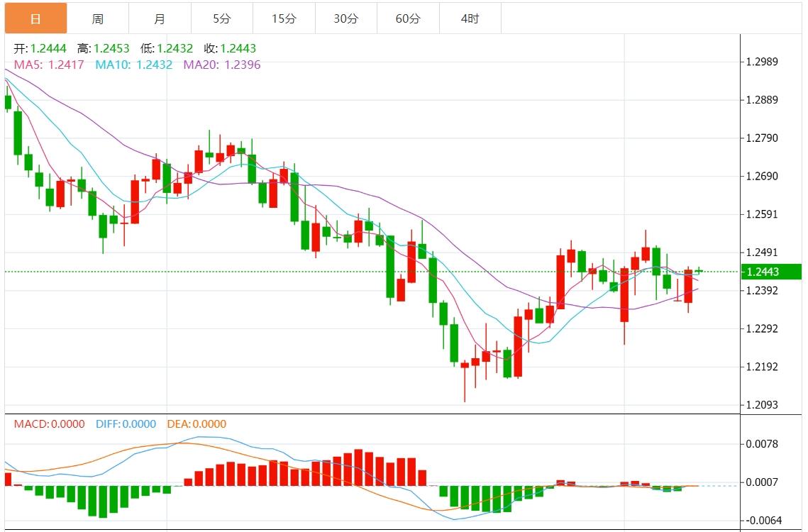The image size is (808, 532).
Task: Open the 月 monthly timeframe tab
Action: (160, 18)
